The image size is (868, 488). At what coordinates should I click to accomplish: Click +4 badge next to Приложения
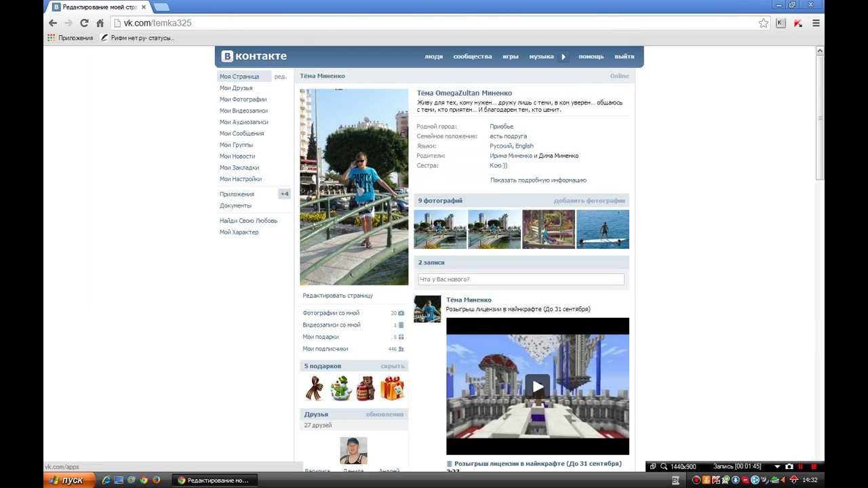pos(284,194)
